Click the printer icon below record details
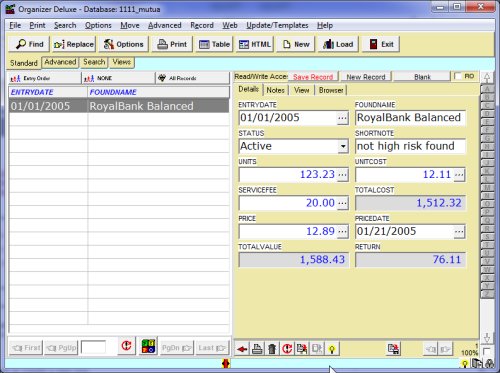This screenshot has width=500, height=373. (257, 349)
